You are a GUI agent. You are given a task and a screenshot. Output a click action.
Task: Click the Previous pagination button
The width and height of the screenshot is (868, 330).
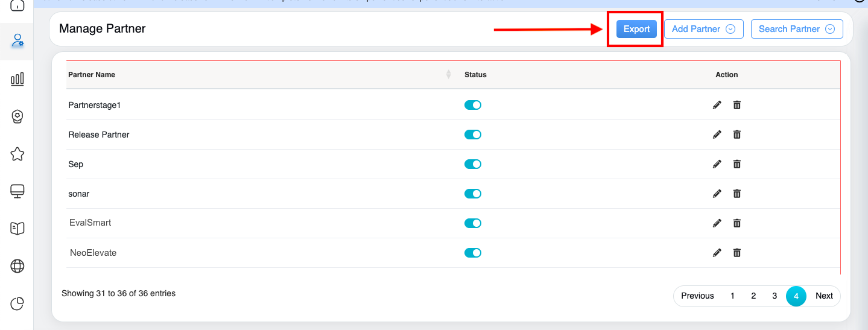(697, 296)
